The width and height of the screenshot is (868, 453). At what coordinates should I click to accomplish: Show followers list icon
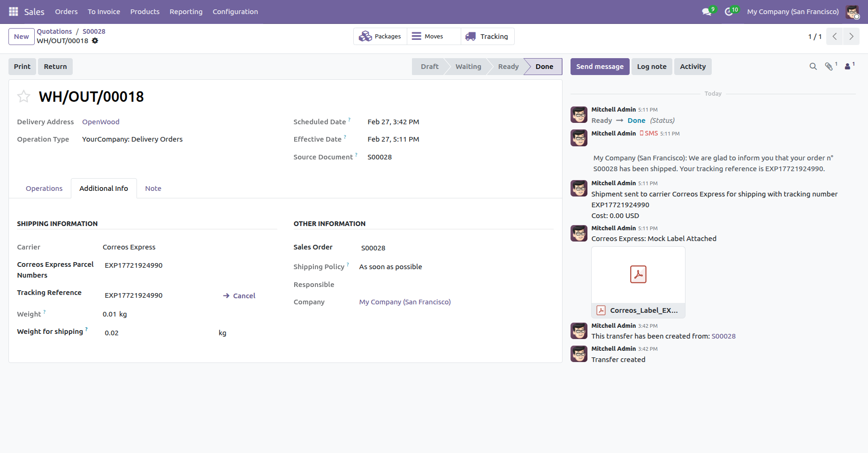click(848, 67)
